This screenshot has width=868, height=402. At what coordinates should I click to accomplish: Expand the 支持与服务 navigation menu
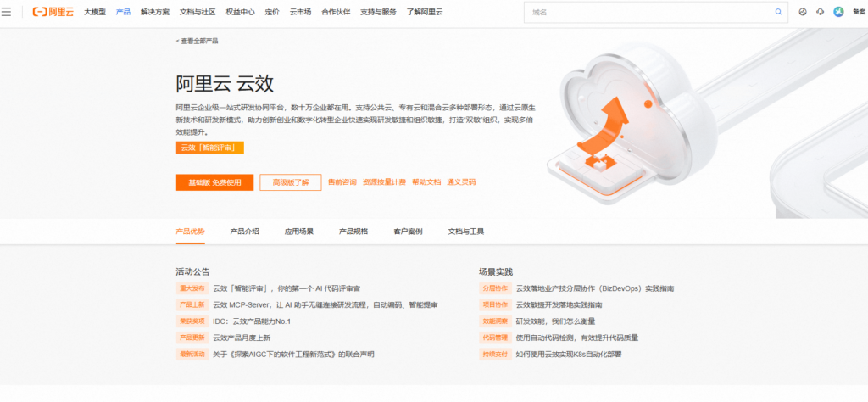pyautogui.click(x=354, y=12)
